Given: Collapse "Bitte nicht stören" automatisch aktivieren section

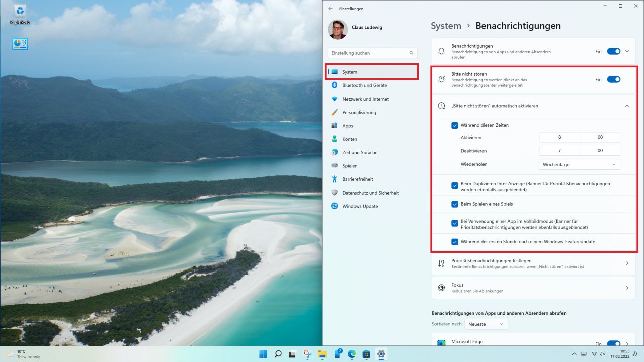Looking at the screenshot, I should coord(627,106).
